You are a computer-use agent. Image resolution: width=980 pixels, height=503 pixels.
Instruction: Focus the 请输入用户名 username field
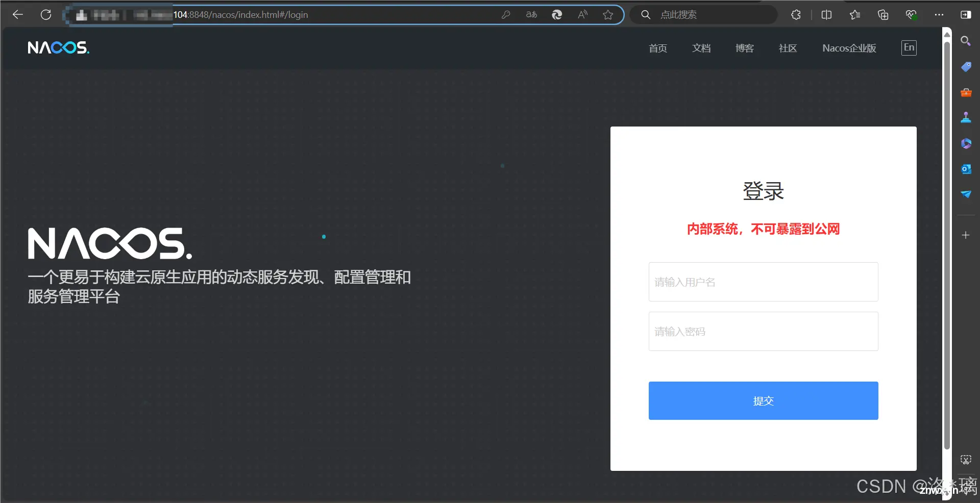click(764, 282)
